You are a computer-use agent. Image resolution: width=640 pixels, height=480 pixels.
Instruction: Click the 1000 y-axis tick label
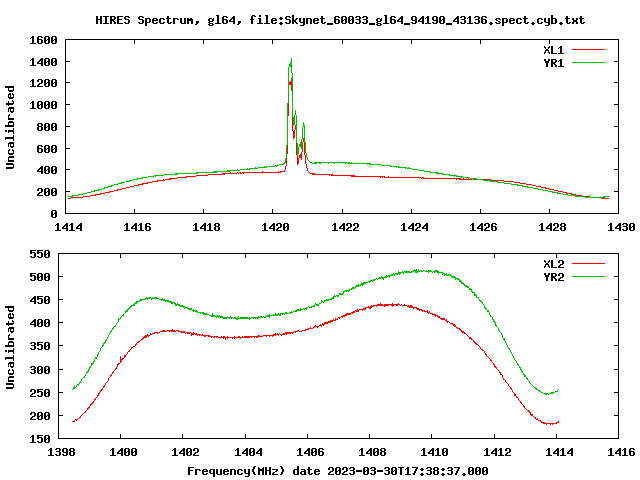[43, 105]
